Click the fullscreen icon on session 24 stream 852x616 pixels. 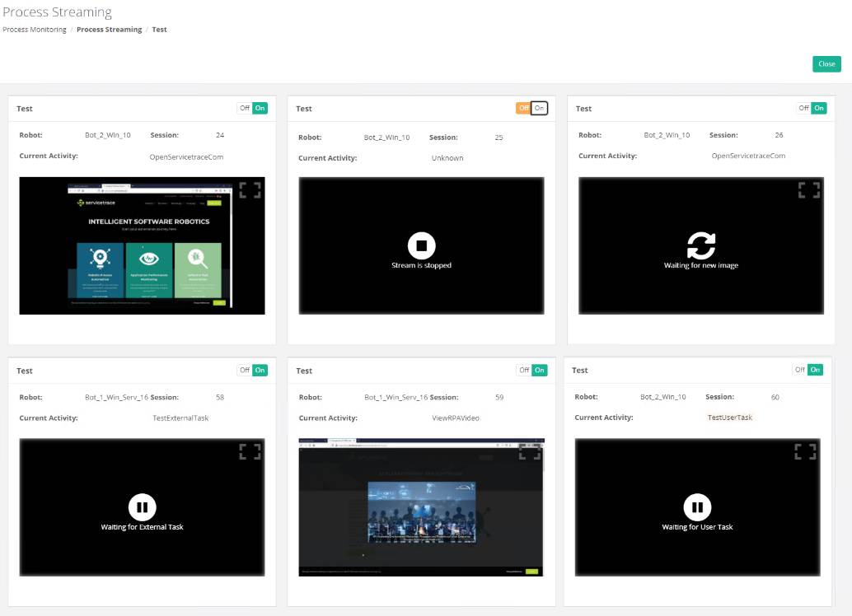(250, 190)
